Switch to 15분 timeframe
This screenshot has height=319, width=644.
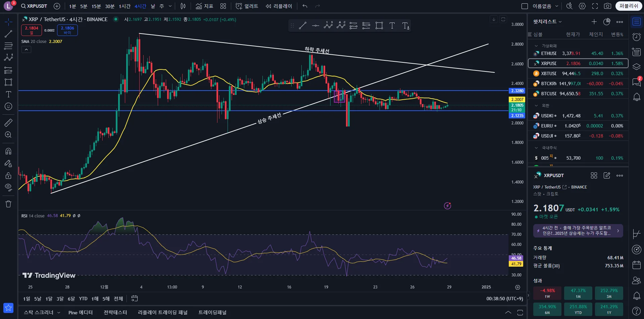pos(96,6)
